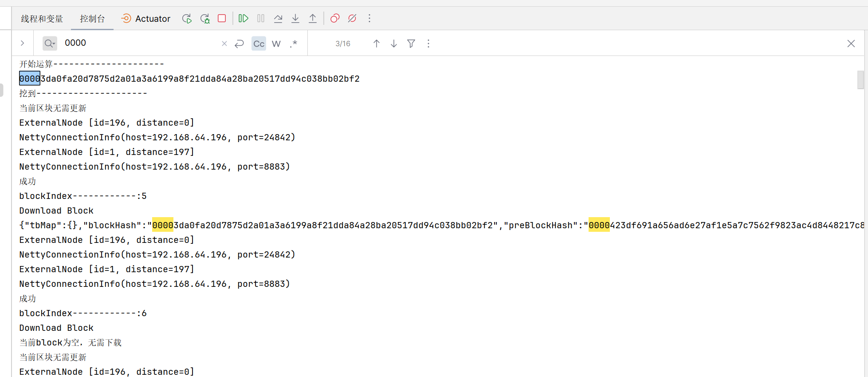Open View Breakpoints
Viewport: 868px width, 377px height.
coord(335,19)
